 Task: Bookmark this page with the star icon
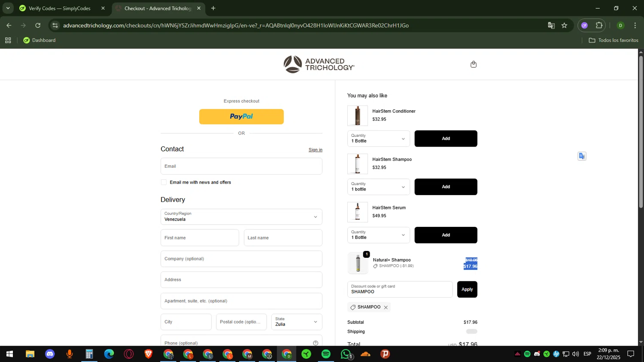coord(564,25)
